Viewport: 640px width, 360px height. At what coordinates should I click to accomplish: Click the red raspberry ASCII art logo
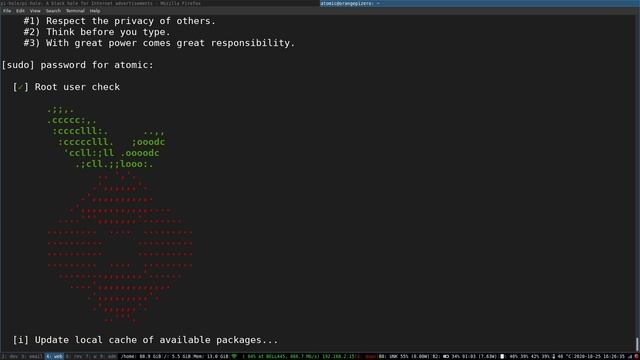pos(120,247)
